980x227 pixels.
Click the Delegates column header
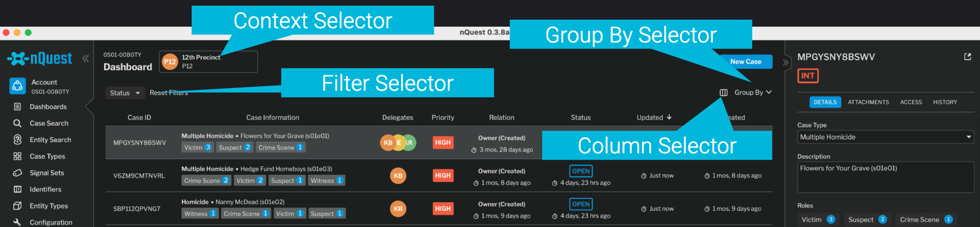[x=398, y=117]
